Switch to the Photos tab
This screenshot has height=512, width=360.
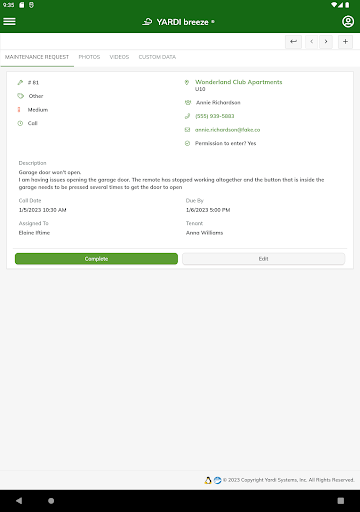(89, 57)
